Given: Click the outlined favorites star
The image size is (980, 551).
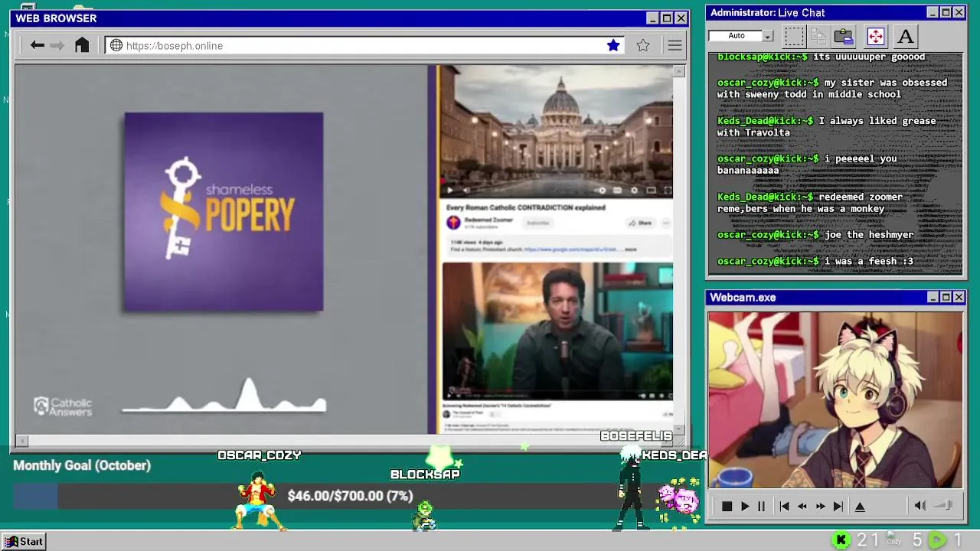Looking at the screenshot, I should [643, 45].
